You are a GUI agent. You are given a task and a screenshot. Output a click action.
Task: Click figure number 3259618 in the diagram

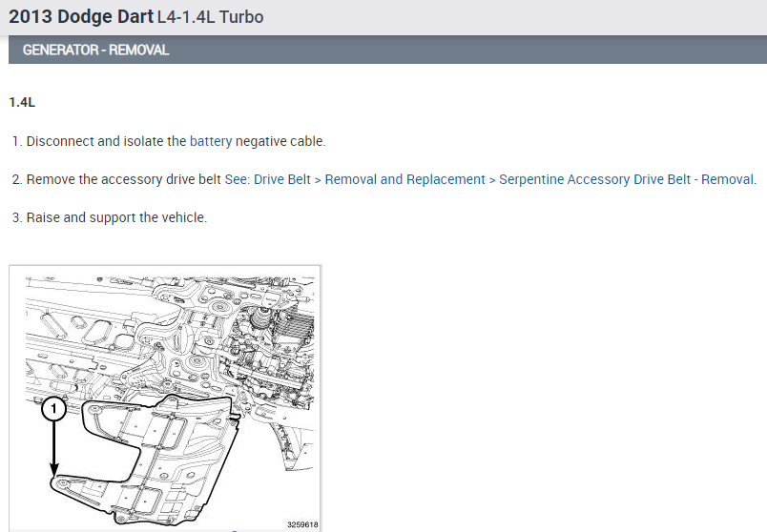(302, 524)
